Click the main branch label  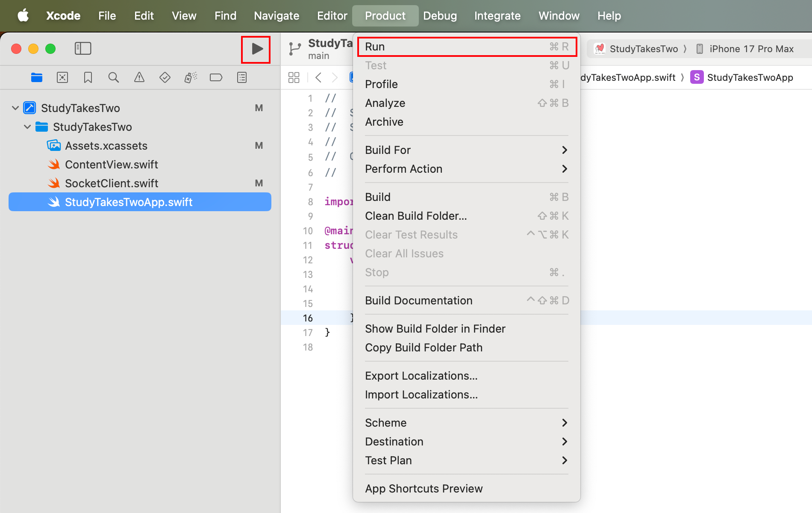pos(319,56)
